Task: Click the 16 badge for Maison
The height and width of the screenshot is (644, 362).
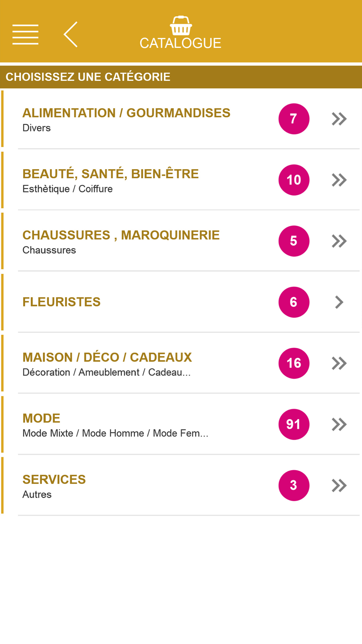Action: (x=294, y=363)
